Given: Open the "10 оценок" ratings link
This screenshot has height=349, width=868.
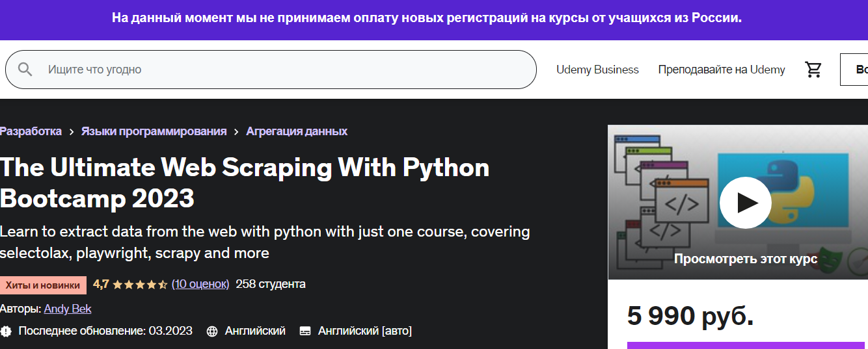Looking at the screenshot, I should pyautogui.click(x=200, y=284).
